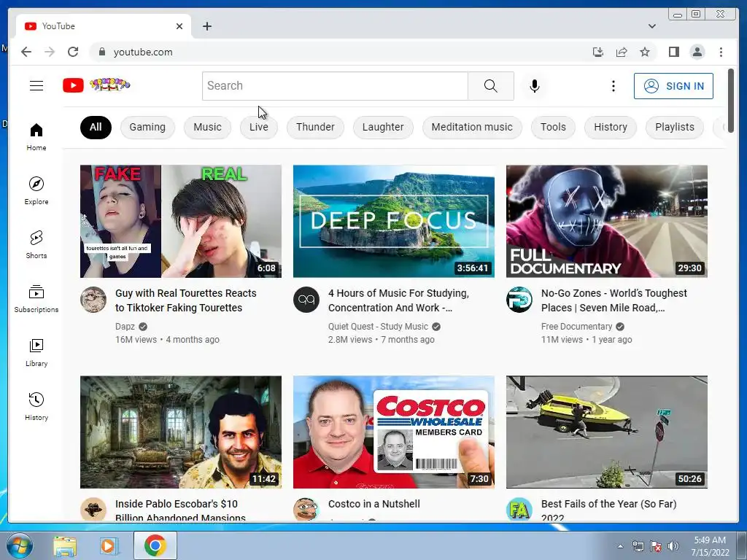Screen dimensions: 747x560
Task: Open Chrome profile avatar
Action: click(697, 52)
